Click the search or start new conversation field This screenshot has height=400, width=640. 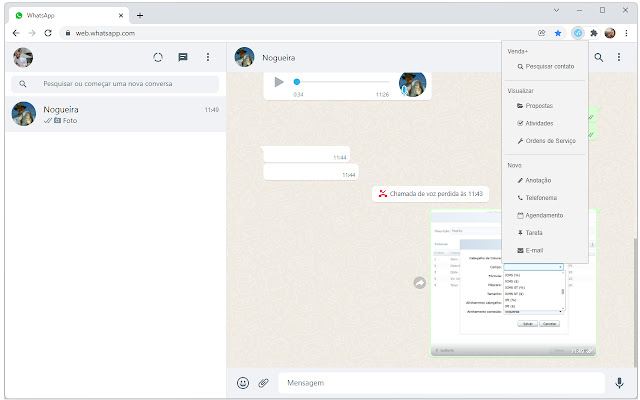(115, 84)
